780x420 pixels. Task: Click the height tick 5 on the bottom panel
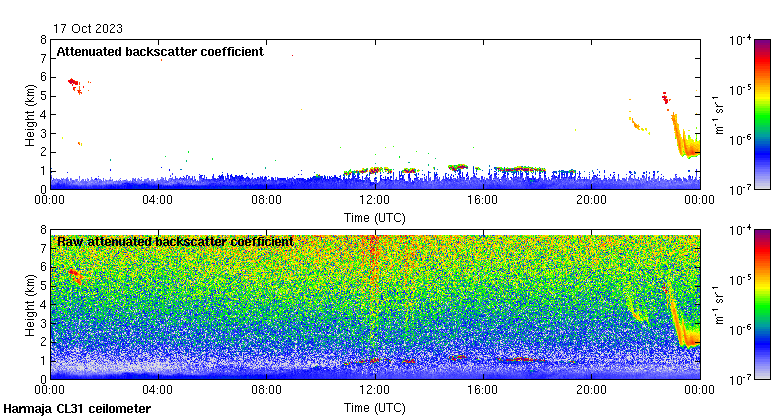tap(44, 286)
